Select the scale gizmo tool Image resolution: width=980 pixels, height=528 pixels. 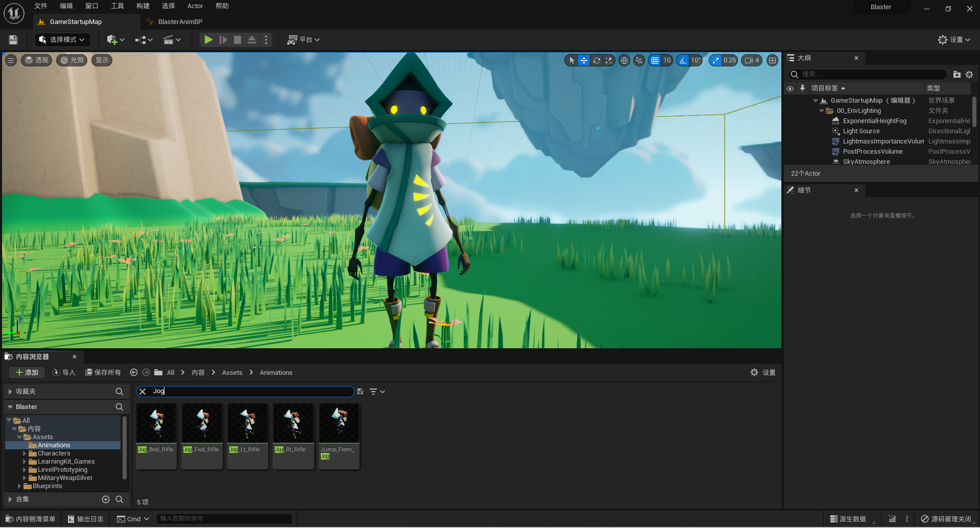point(608,60)
